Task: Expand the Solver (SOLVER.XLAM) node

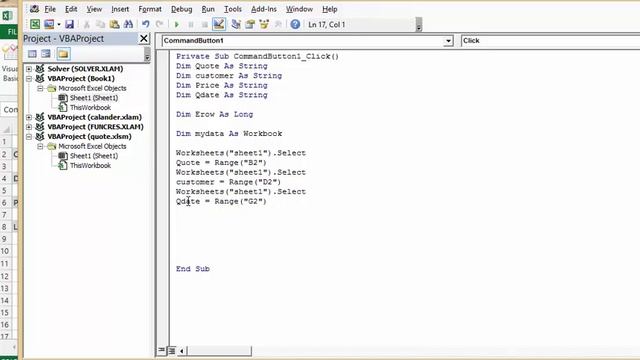Action: 29,69
